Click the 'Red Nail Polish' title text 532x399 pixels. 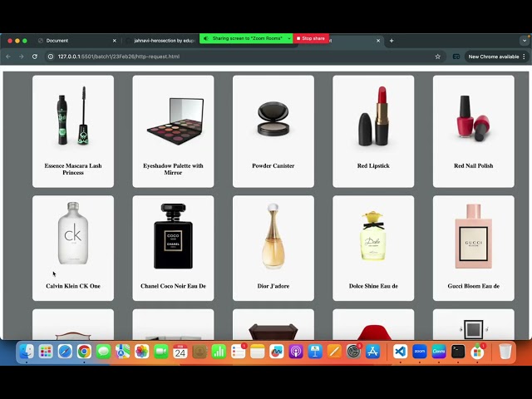click(x=473, y=165)
